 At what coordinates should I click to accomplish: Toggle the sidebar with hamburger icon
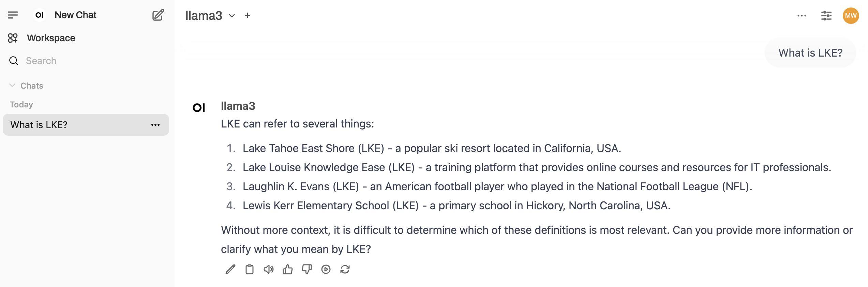click(13, 15)
